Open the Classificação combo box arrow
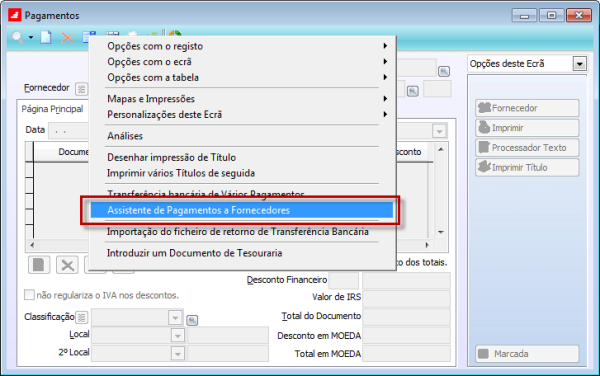The width and height of the screenshot is (600, 376). 175,317
